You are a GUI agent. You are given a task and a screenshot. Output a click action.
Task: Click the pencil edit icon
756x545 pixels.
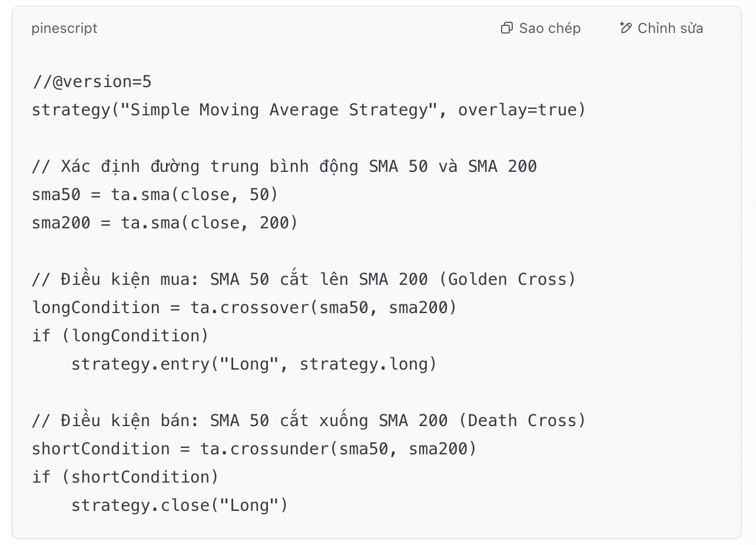click(x=625, y=28)
